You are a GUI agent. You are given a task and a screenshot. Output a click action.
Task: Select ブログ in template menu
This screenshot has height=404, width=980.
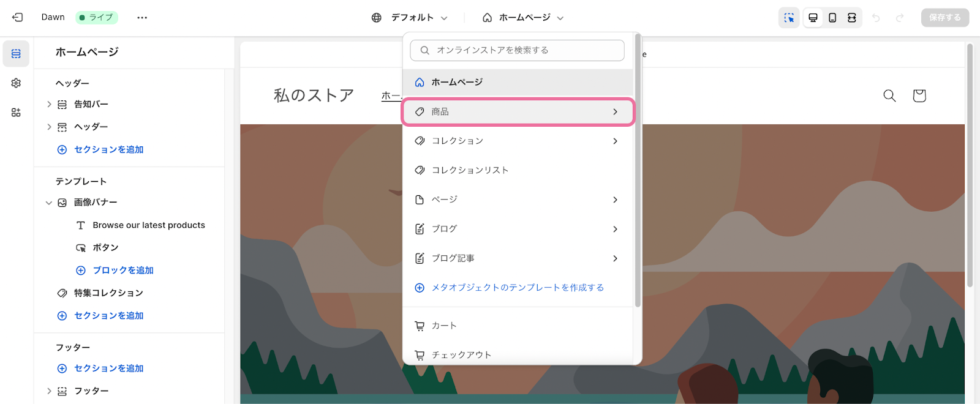pos(518,229)
